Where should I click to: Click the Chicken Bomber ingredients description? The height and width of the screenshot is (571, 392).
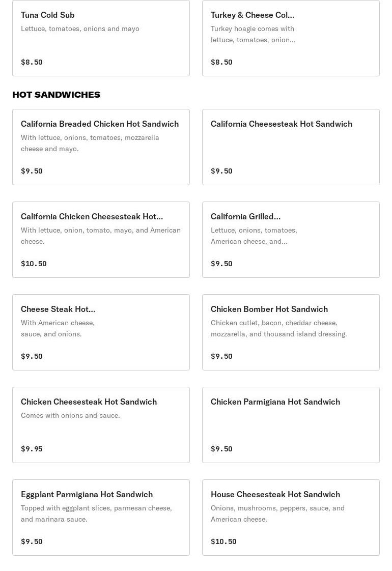(x=278, y=328)
